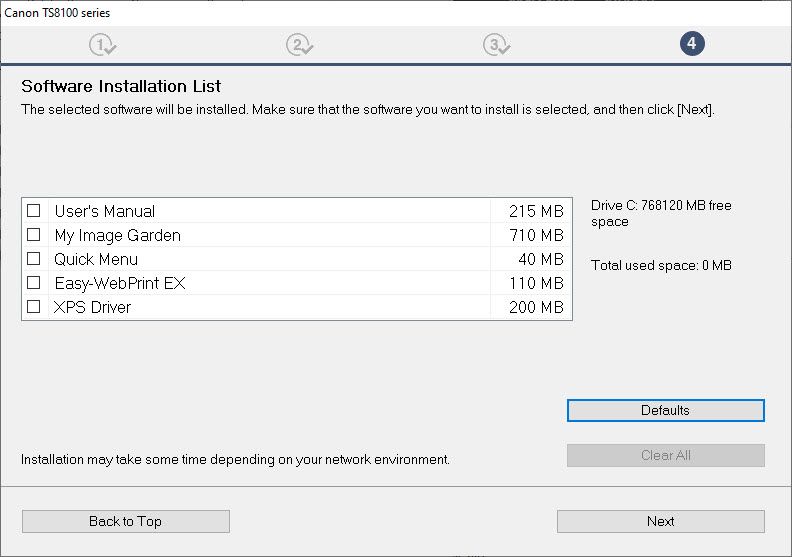The width and height of the screenshot is (792, 557).
Task: Go Back to Top
Action: (125, 521)
